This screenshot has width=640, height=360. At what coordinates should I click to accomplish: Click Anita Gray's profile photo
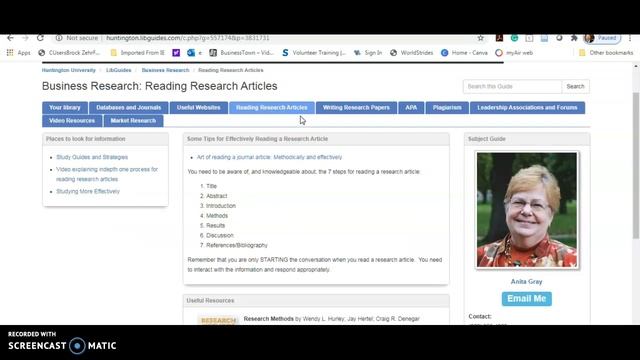click(x=527, y=210)
